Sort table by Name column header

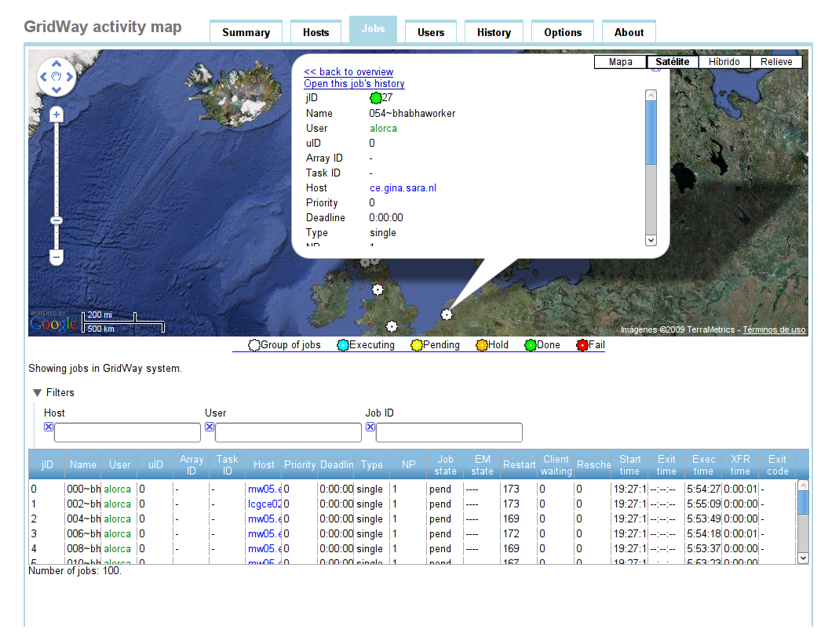pyautogui.click(x=83, y=464)
